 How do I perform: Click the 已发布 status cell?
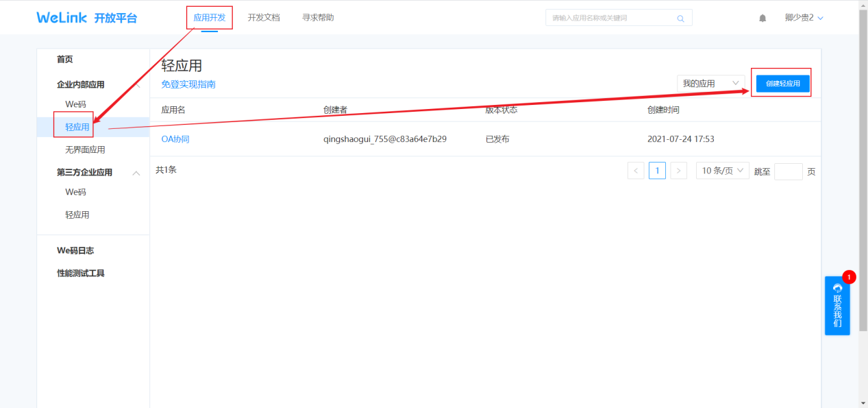(x=497, y=139)
